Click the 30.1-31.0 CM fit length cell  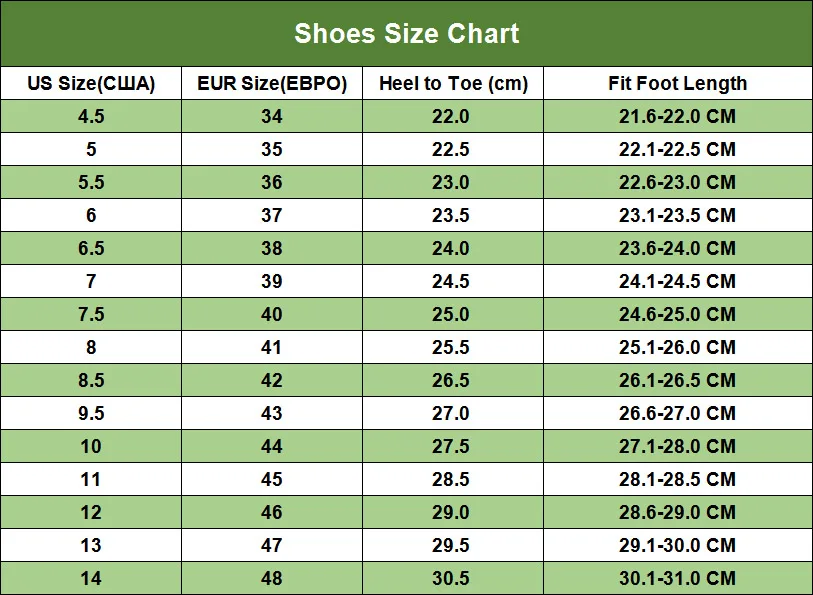(x=677, y=578)
